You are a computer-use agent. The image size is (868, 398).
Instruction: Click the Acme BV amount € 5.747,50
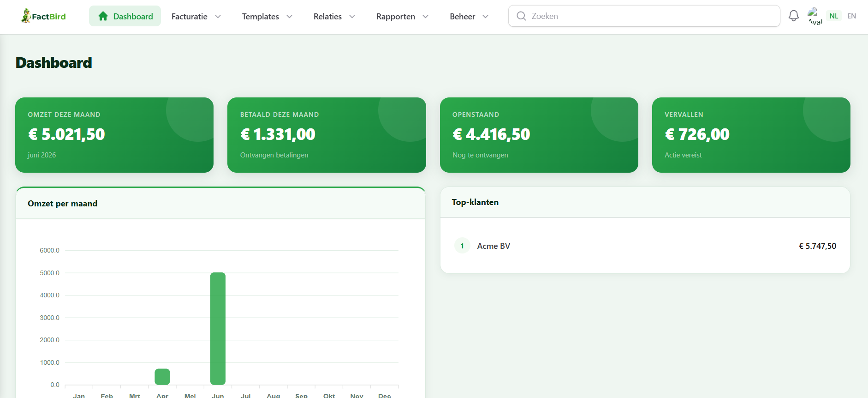(x=817, y=246)
